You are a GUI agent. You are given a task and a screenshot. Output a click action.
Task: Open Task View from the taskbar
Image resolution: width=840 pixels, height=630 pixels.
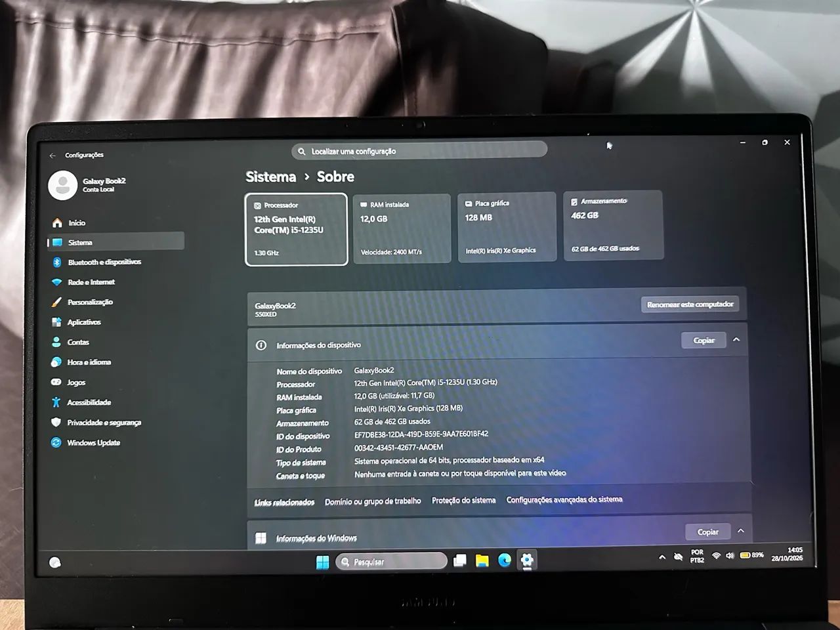pos(460,561)
